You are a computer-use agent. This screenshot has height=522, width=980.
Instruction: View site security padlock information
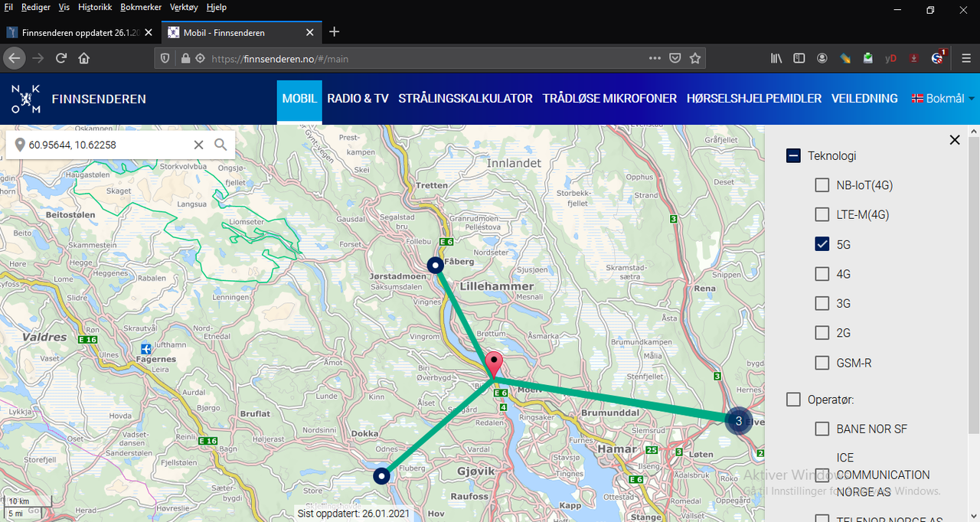pyautogui.click(x=185, y=58)
